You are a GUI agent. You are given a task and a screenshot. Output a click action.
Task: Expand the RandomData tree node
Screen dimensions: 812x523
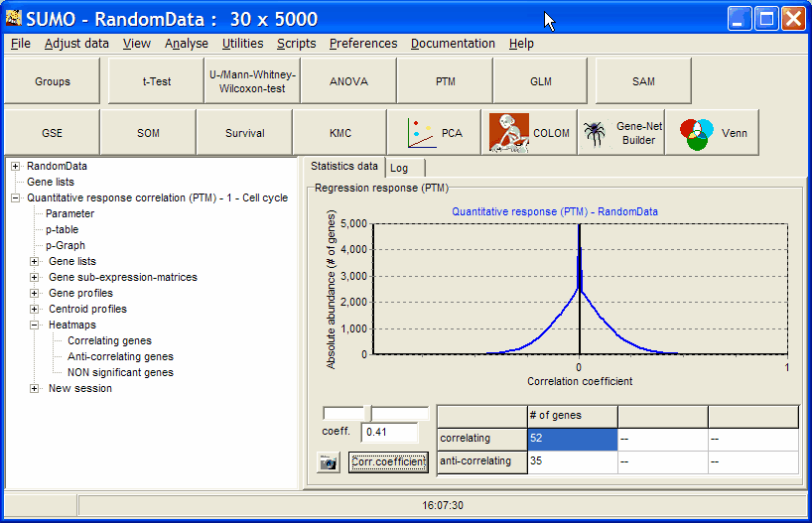tap(16, 166)
